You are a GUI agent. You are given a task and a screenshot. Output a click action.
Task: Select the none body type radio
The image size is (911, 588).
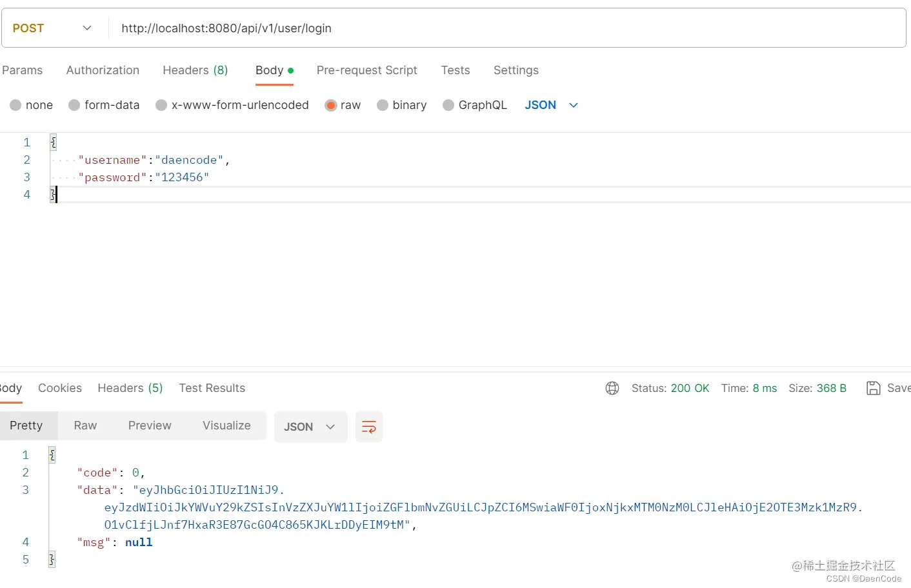pos(15,105)
